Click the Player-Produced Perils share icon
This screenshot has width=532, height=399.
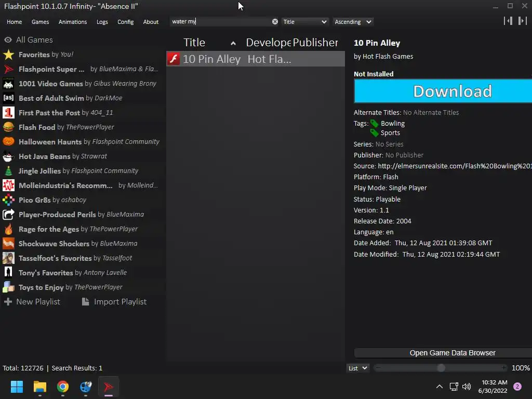pos(8,215)
